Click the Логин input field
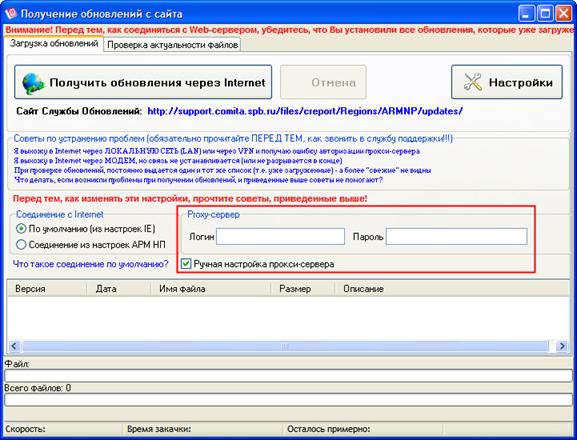The image size is (577, 440). (x=280, y=237)
